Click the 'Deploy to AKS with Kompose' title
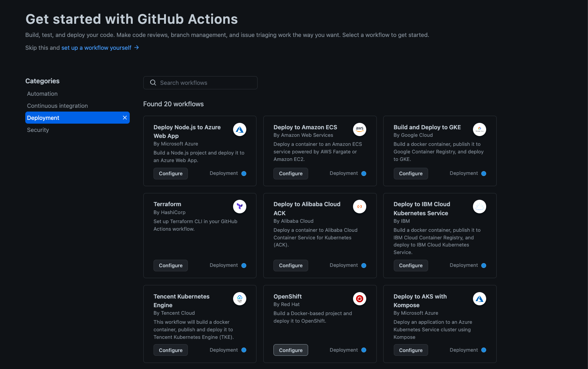Viewport: 588px width, 369px height. 420,301
